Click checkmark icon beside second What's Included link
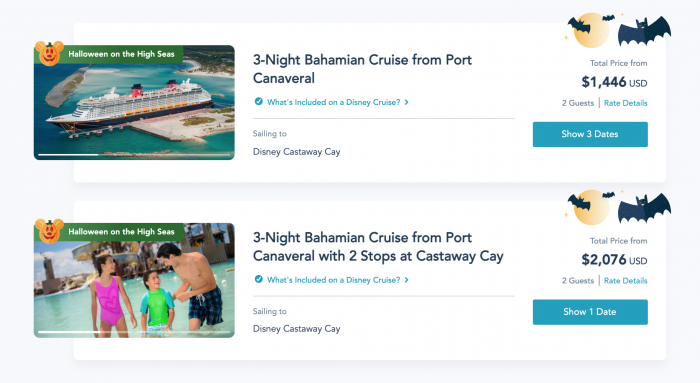The image size is (700, 383). pos(258,279)
